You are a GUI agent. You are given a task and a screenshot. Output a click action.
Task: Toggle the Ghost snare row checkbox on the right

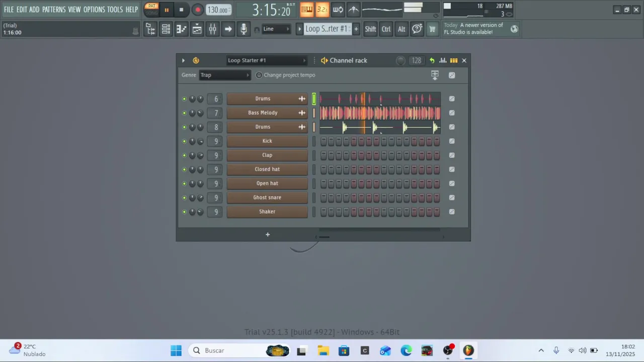coord(452,198)
